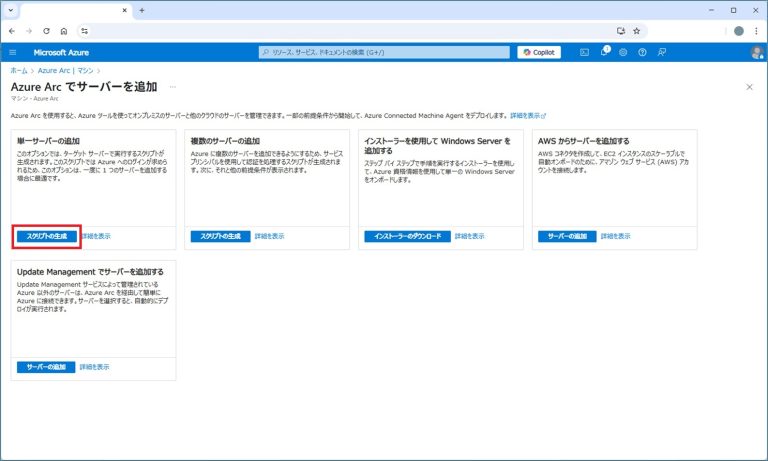Click スクリプトの生成 under 単一サーバーの追加

pos(47,236)
